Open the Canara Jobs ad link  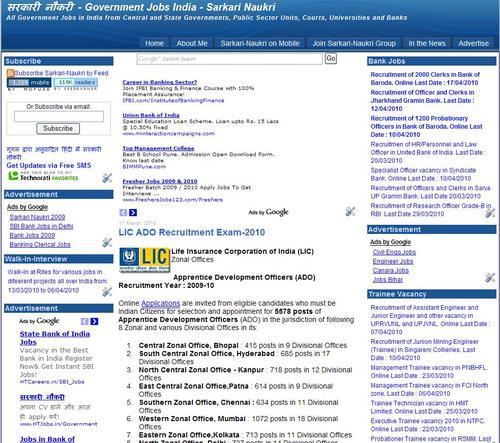391,271
